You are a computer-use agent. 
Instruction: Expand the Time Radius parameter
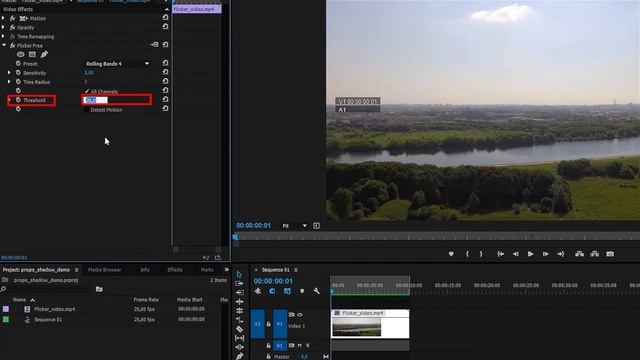click(x=9, y=82)
